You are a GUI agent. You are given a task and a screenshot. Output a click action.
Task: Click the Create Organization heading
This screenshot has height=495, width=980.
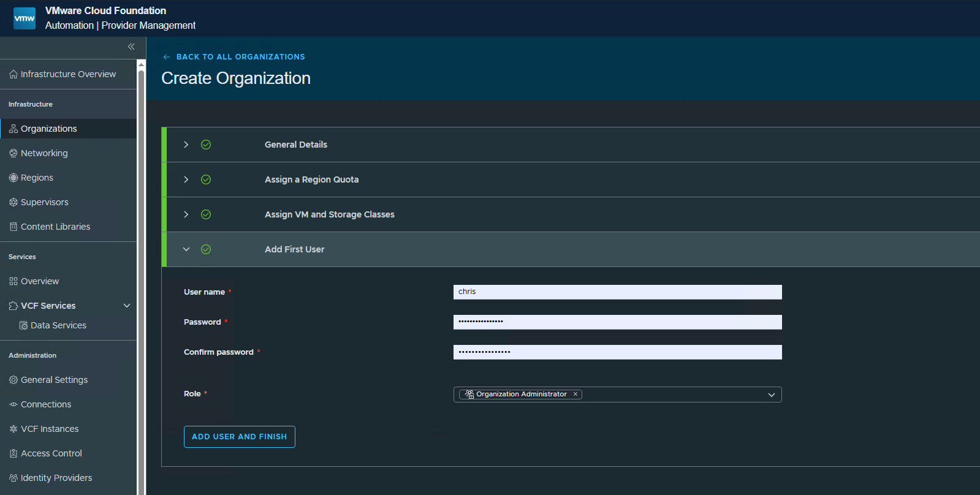pos(236,78)
